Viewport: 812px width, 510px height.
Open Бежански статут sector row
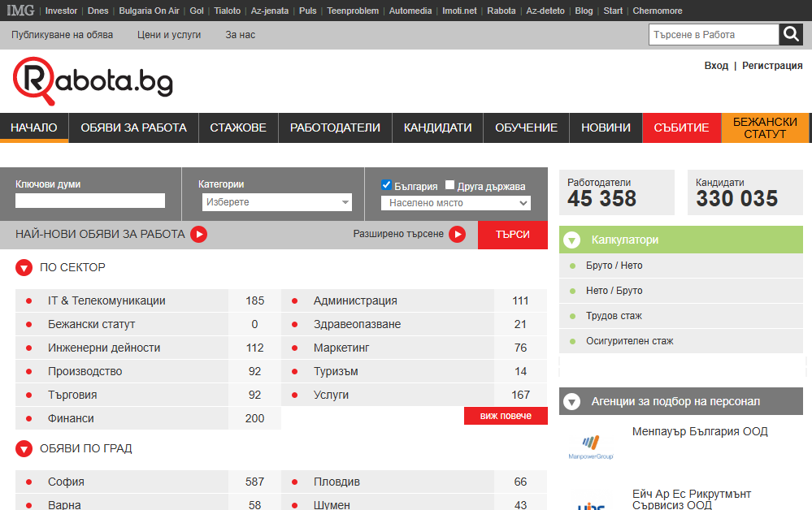tap(91, 324)
